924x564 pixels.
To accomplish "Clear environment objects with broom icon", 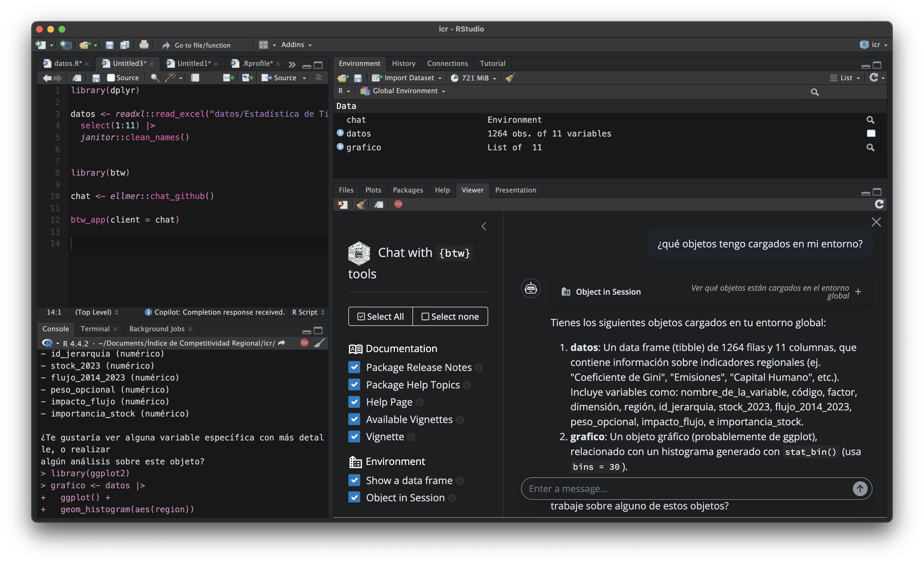I will point(510,78).
